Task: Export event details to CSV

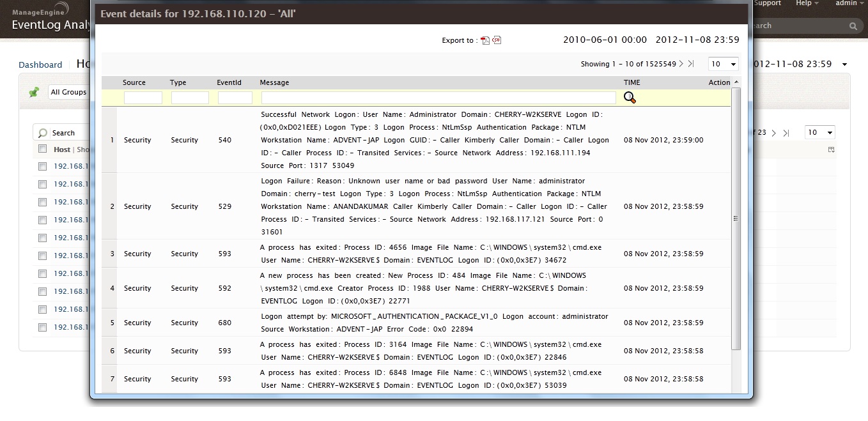Action: point(497,40)
